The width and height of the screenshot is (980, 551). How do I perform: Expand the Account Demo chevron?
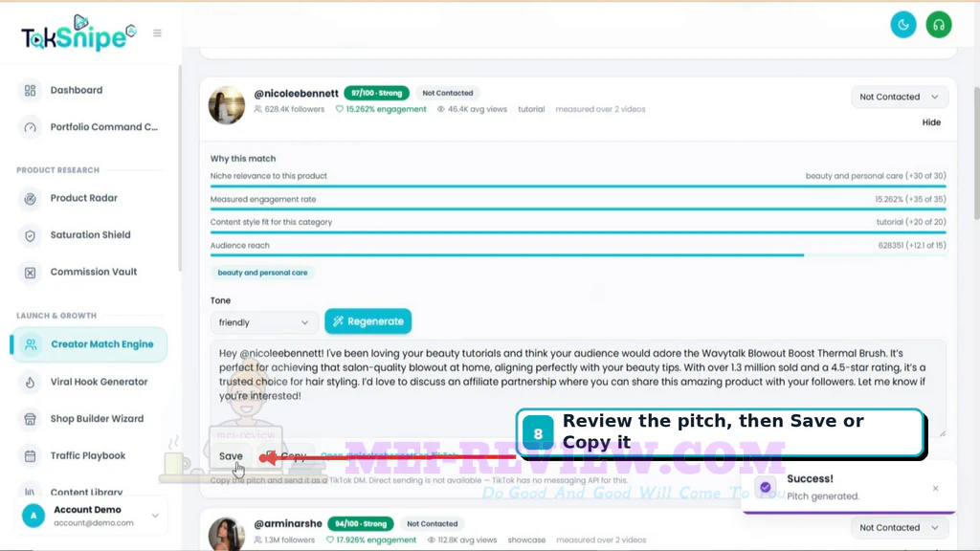(x=155, y=516)
